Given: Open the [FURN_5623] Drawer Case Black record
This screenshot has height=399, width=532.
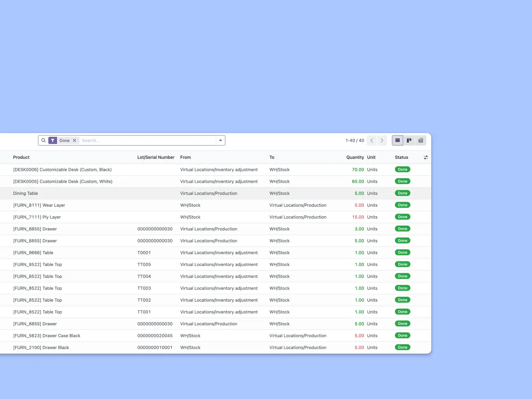Looking at the screenshot, I should click(47, 336).
